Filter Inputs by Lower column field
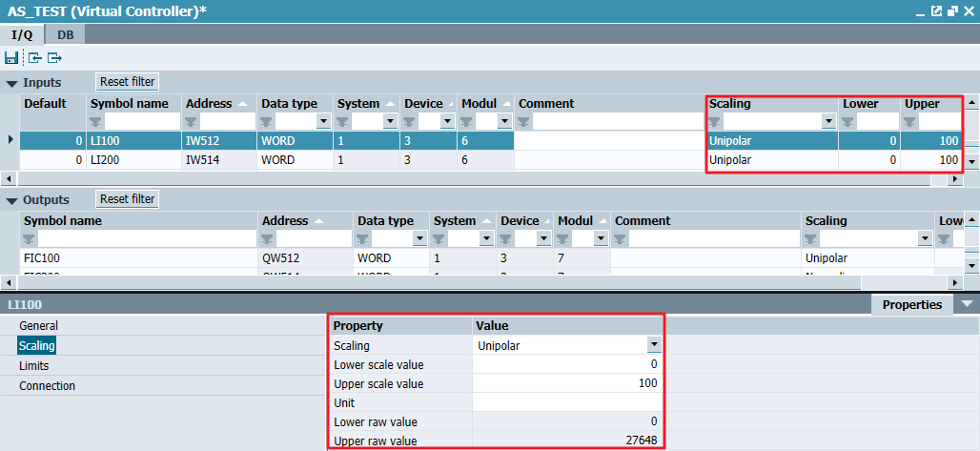The image size is (980, 451). (877, 121)
